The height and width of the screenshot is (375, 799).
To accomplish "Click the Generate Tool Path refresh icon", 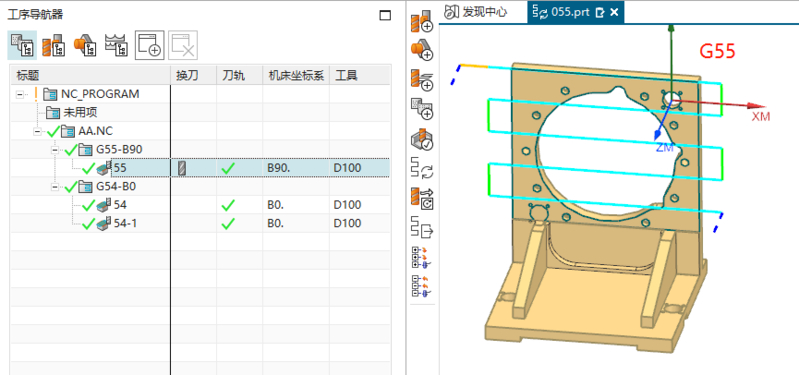I will [422, 168].
